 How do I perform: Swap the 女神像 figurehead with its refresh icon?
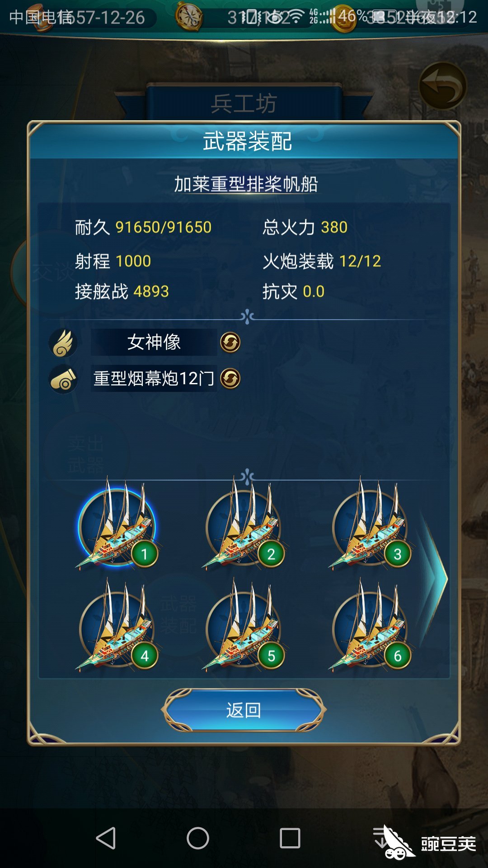tap(230, 342)
